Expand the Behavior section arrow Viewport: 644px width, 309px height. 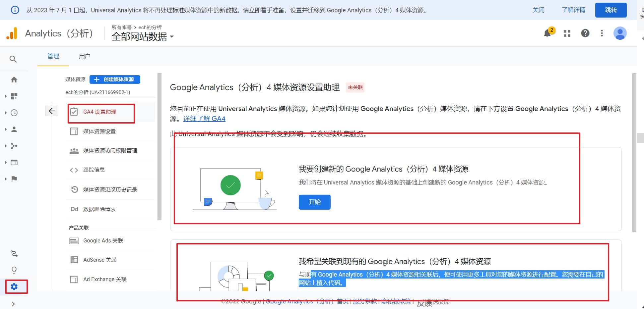[6, 162]
